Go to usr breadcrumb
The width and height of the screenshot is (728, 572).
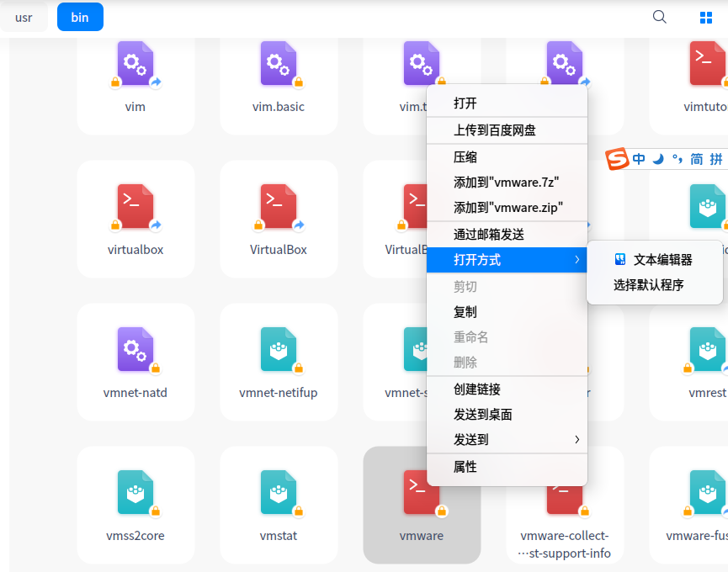point(24,18)
